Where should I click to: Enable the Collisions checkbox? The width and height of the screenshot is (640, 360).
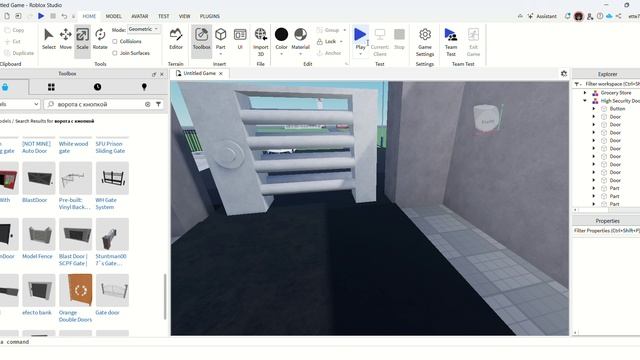pyautogui.click(x=115, y=42)
